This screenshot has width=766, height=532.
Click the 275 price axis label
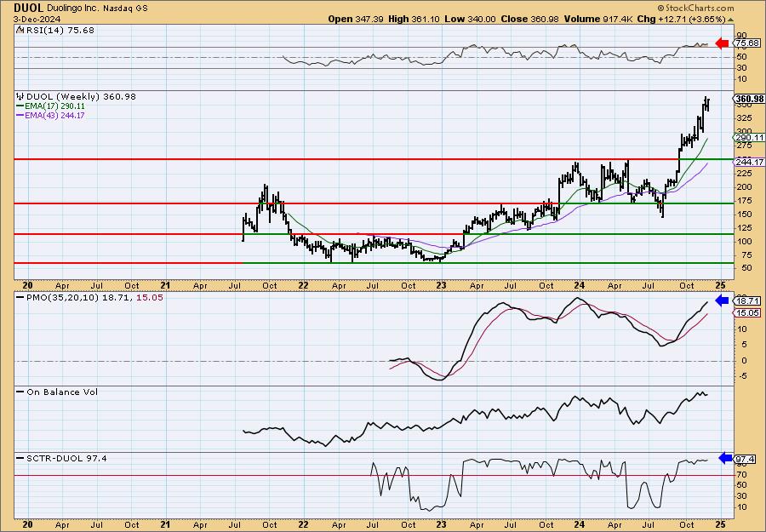pos(744,146)
